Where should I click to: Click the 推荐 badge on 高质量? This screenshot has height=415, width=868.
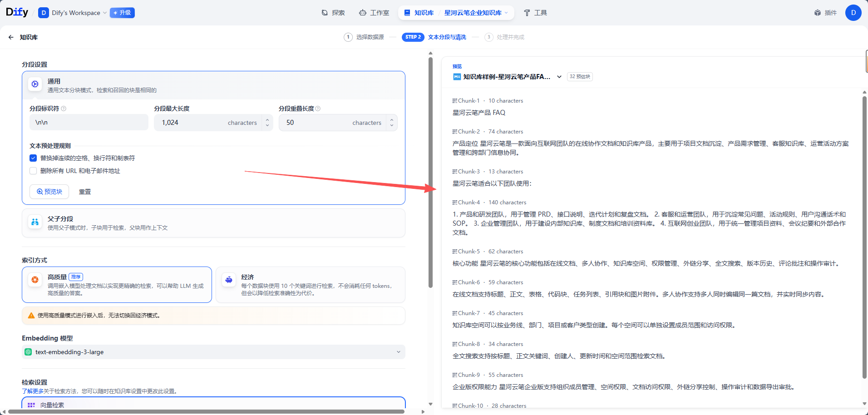point(76,277)
